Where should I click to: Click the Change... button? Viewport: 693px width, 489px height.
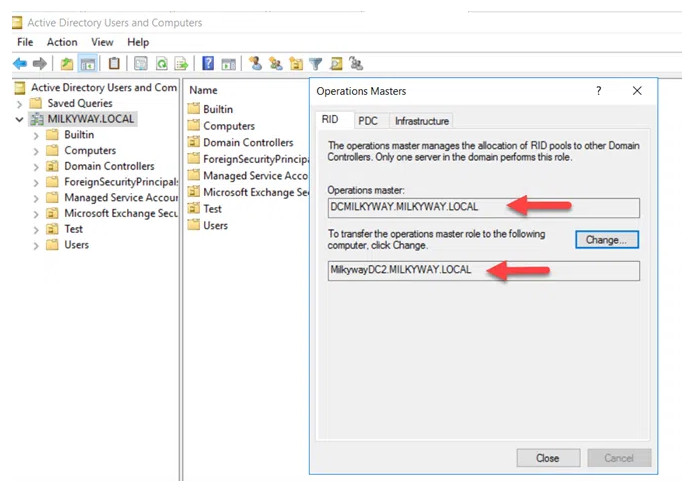click(606, 240)
